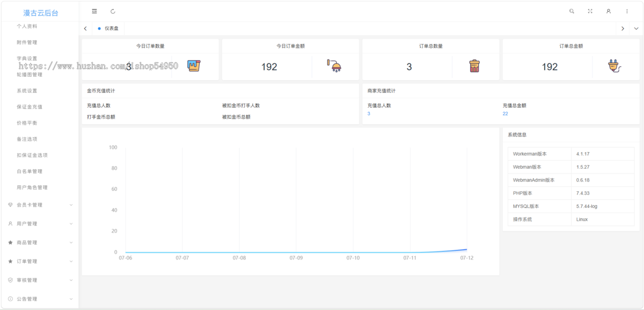Image resolution: width=644 pixels, height=310 pixels.
Task: Click the refresh page icon
Action: (113, 11)
